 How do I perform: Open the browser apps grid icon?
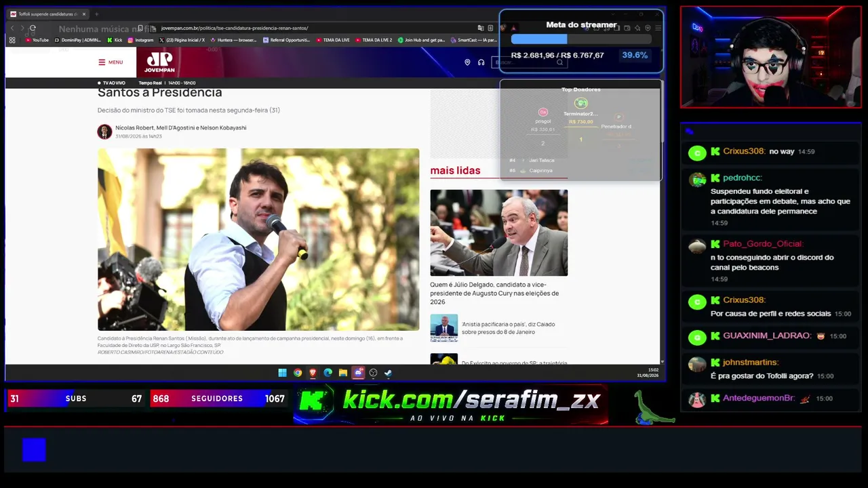click(12, 40)
